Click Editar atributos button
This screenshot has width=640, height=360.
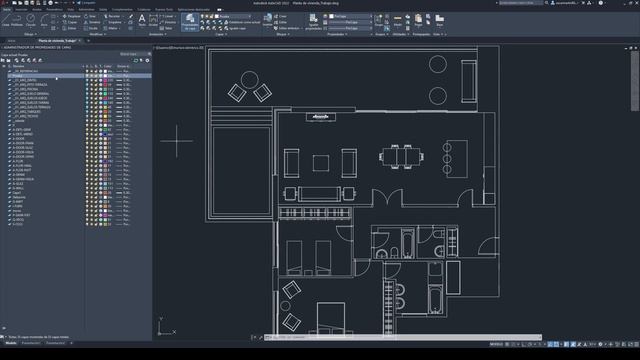tap(287, 29)
